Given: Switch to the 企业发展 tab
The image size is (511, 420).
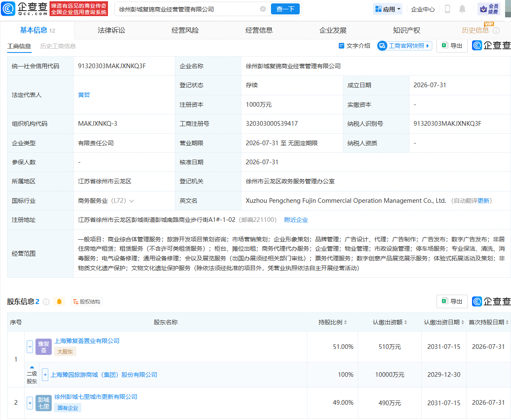Looking at the screenshot, I should pyautogui.click(x=333, y=30).
